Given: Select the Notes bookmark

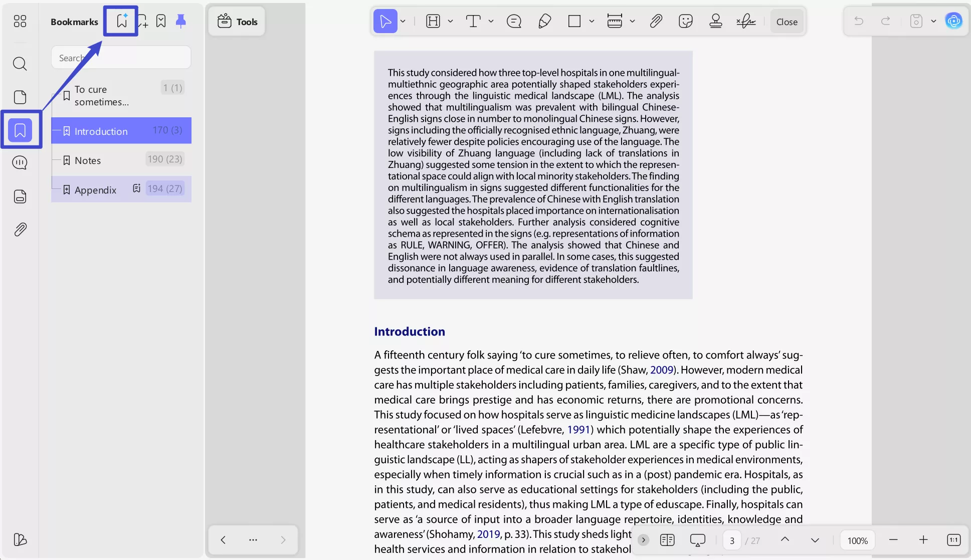Looking at the screenshot, I should 88,160.
